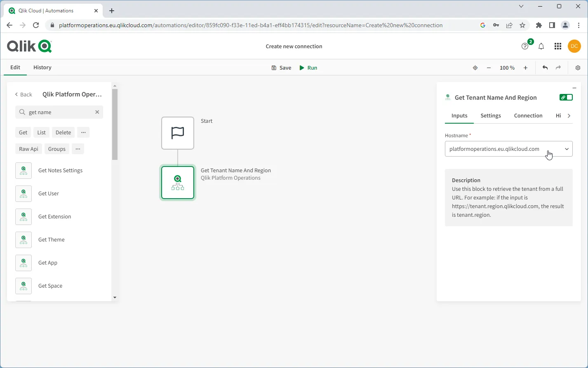Click the Get Theme block icon
This screenshot has width=588, height=368.
[x=24, y=239]
